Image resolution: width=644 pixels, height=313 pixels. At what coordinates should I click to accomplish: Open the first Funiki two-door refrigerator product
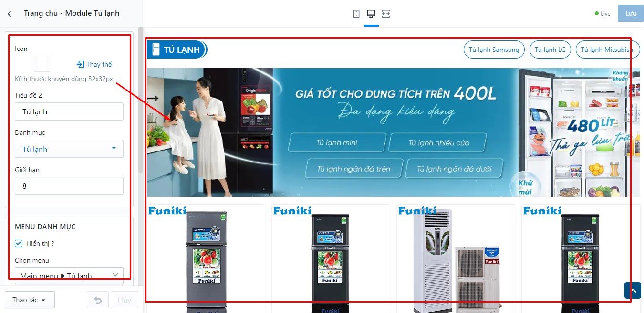pyautogui.click(x=206, y=259)
